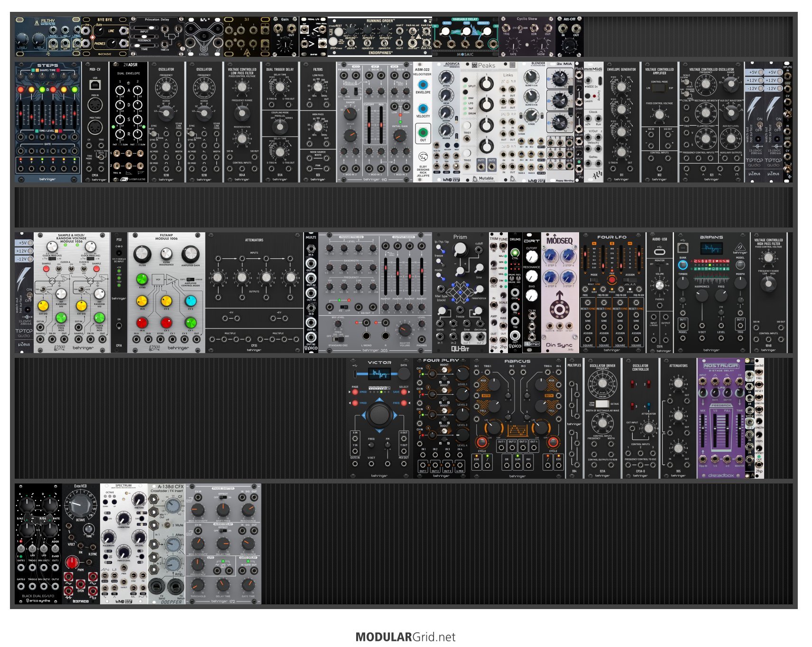Select the Doepfer A-138d CFX crossfader module
812x647 pixels.
pos(166,544)
